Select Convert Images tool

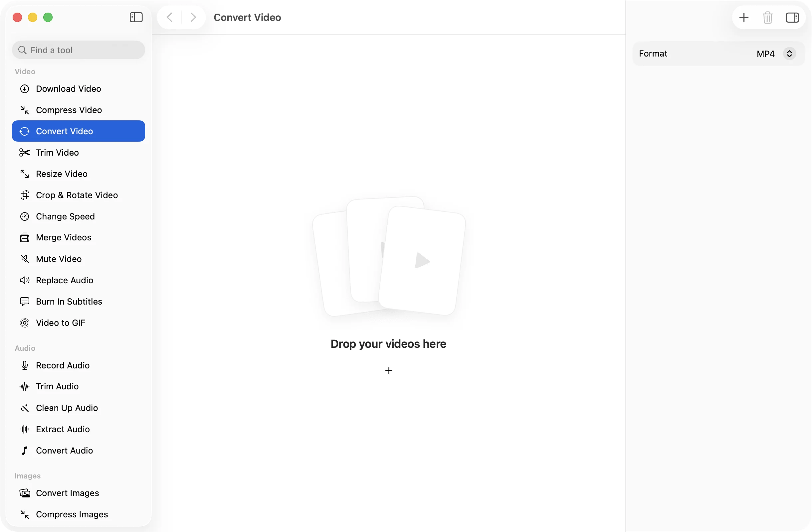pyautogui.click(x=79, y=493)
